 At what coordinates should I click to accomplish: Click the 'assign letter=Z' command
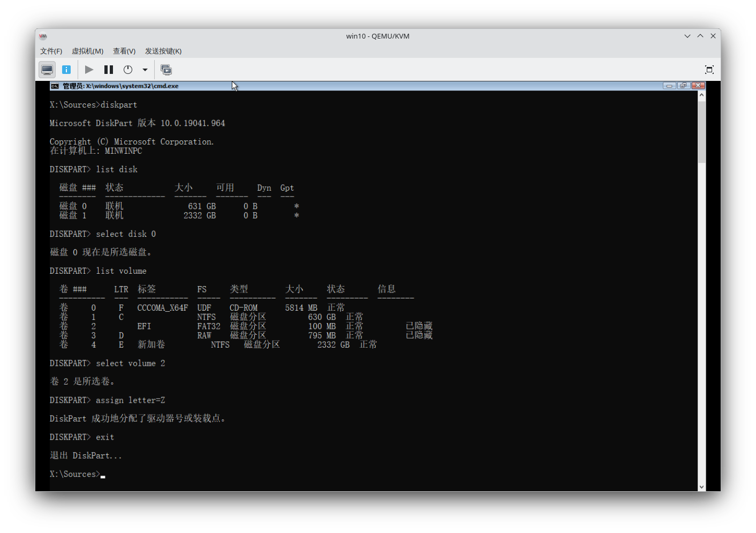pyautogui.click(x=131, y=400)
